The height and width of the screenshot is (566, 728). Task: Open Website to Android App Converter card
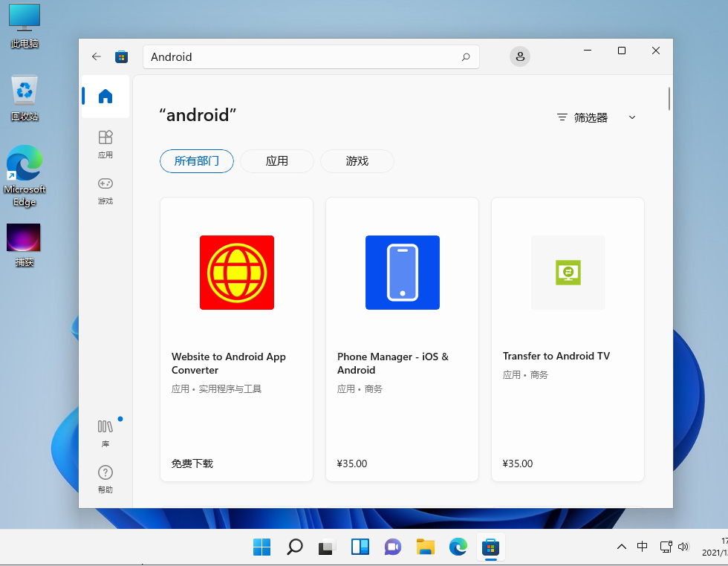click(236, 339)
